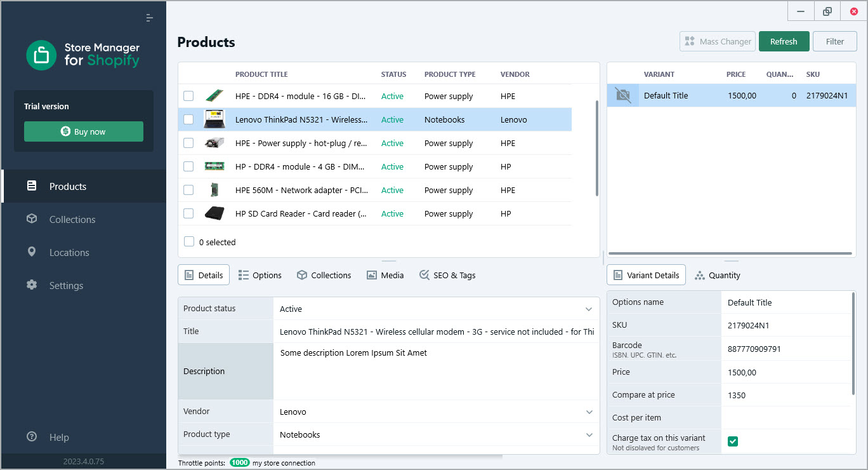The image size is (868, 470).
Task: Click the Throttle points 1000 badge
Action: pos(240,462)
